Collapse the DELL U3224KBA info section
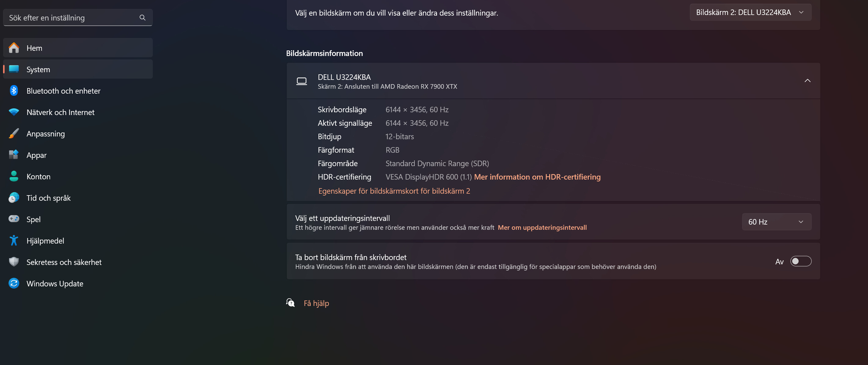The height and width of the screenshot is (365, 868). click(x=807, y=81)
